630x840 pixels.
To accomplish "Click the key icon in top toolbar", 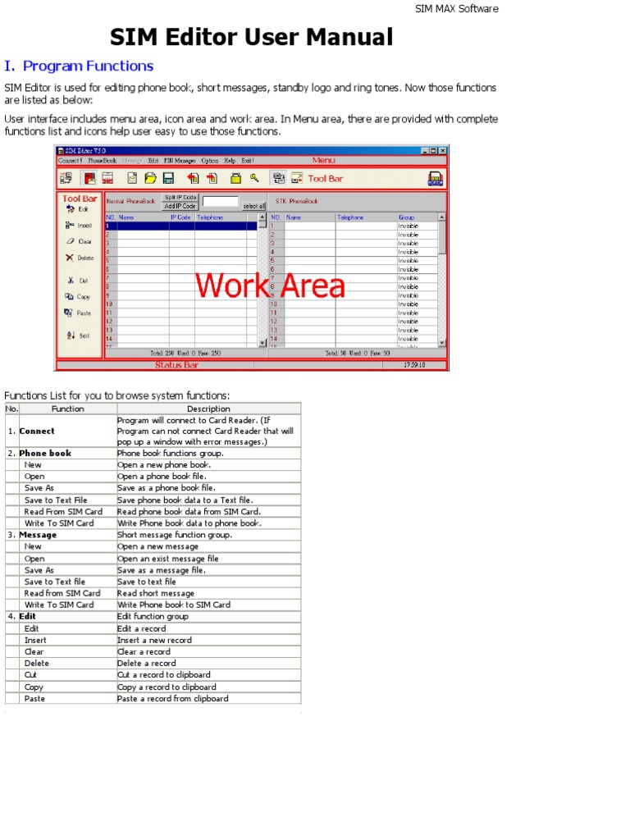I will 254,178.
